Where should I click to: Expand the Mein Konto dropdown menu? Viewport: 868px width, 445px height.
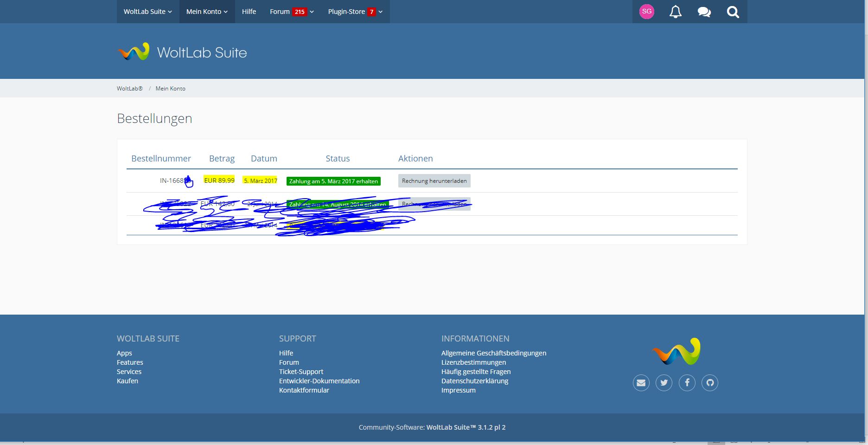point(207,12)
